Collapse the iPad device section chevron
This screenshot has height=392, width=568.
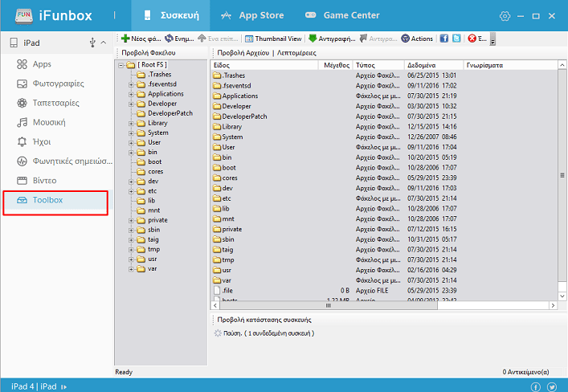pyautogui.click(x=104, y=43)
